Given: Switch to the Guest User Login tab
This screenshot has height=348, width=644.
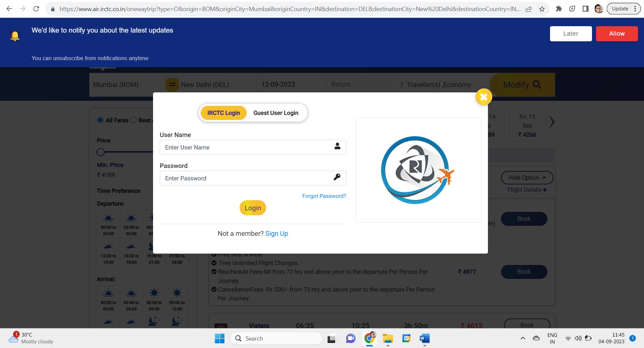Looking at the screenshot, I should click(276, 113).
